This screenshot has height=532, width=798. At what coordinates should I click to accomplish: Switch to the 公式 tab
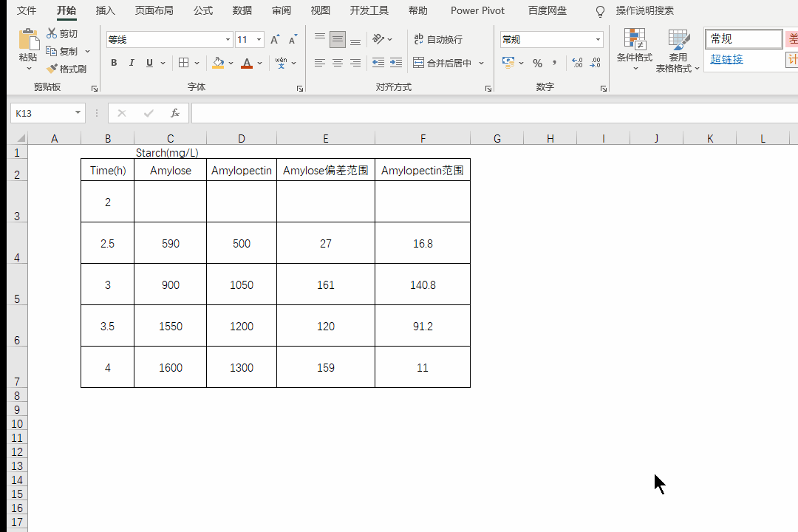click(x=203, y=10)
